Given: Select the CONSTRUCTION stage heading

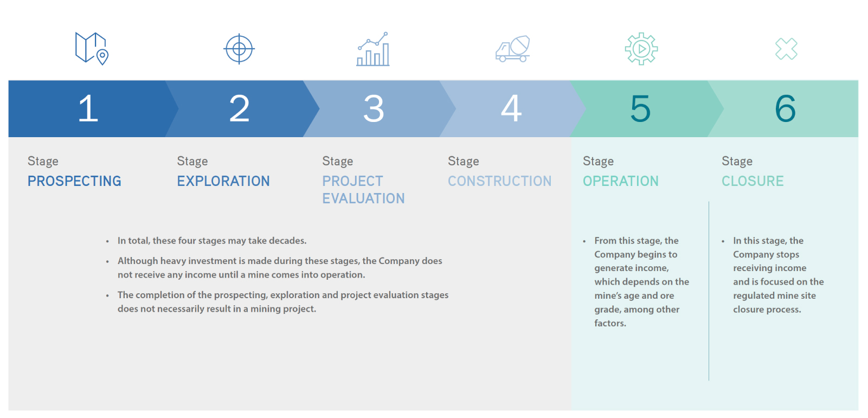Looking at the screenshot, I should 499,181.
